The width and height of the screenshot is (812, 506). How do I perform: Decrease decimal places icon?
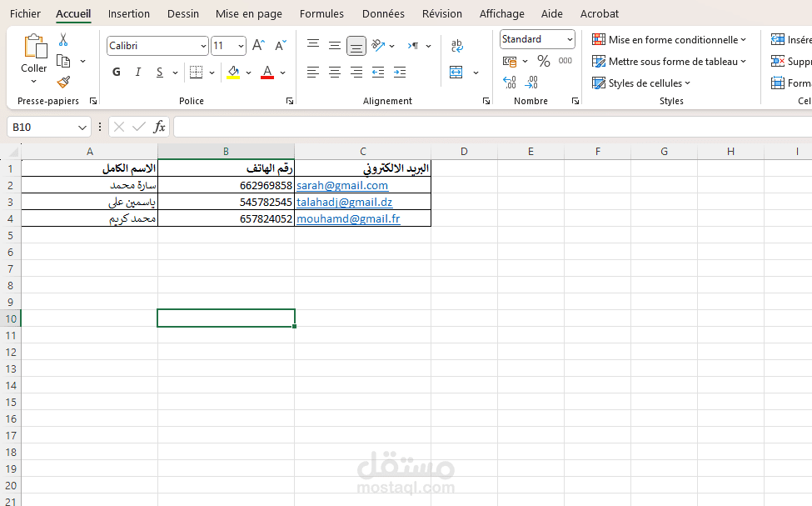(x=531, y=82)
